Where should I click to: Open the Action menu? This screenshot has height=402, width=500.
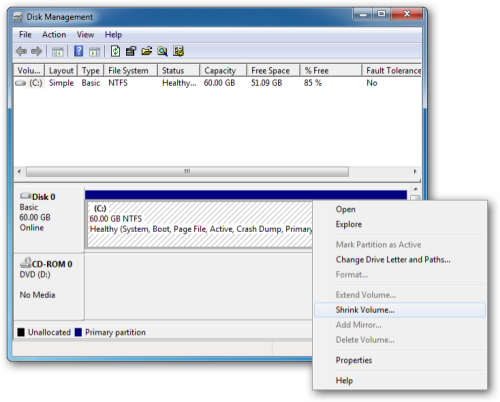[54, 35]
